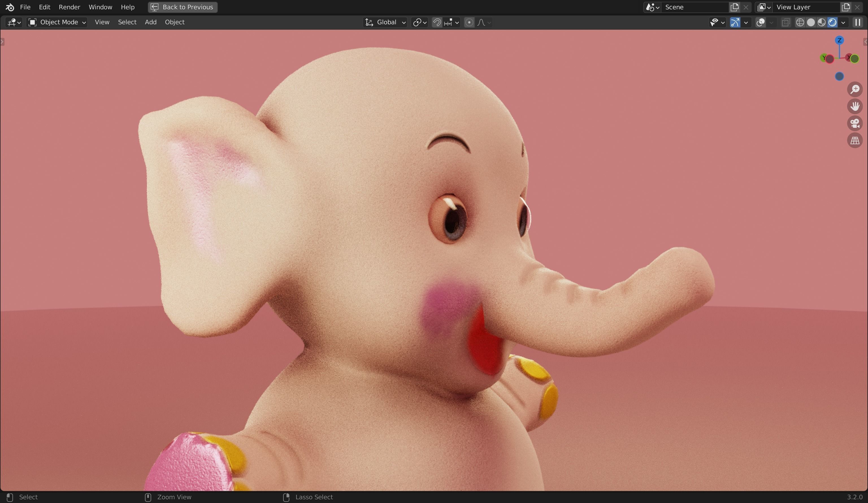Image resolution: width=868 pixels, height=503 pixels.
Task: Toggle X-ray mode
Action: point(786,22)
